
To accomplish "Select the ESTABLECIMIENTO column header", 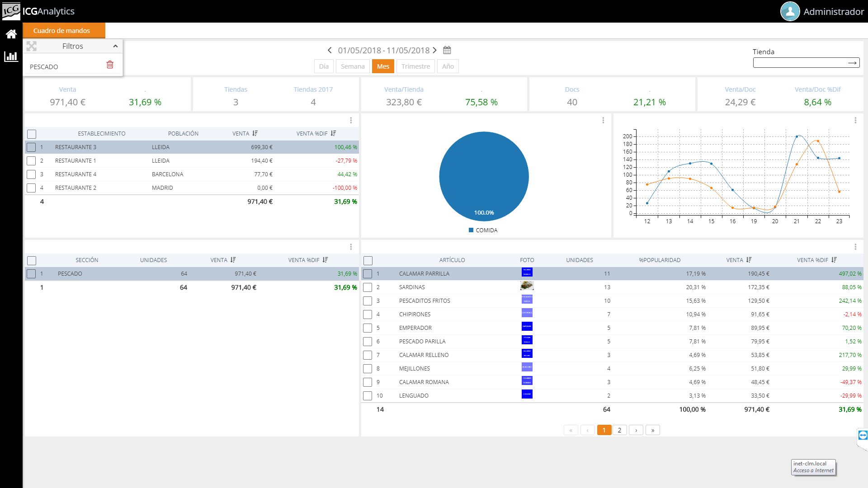I will pyautogui.click(x=102, y=134).
